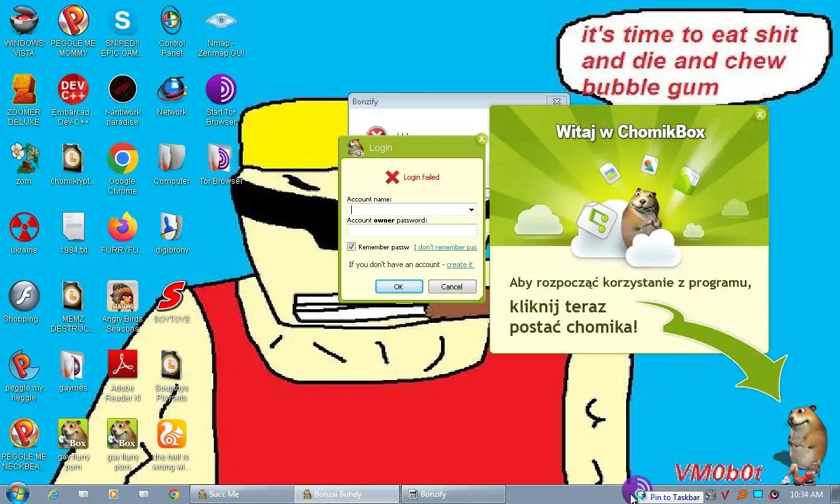Untick the Remember password checkbox
840x504 pixels.
click(x=351, y=247)
